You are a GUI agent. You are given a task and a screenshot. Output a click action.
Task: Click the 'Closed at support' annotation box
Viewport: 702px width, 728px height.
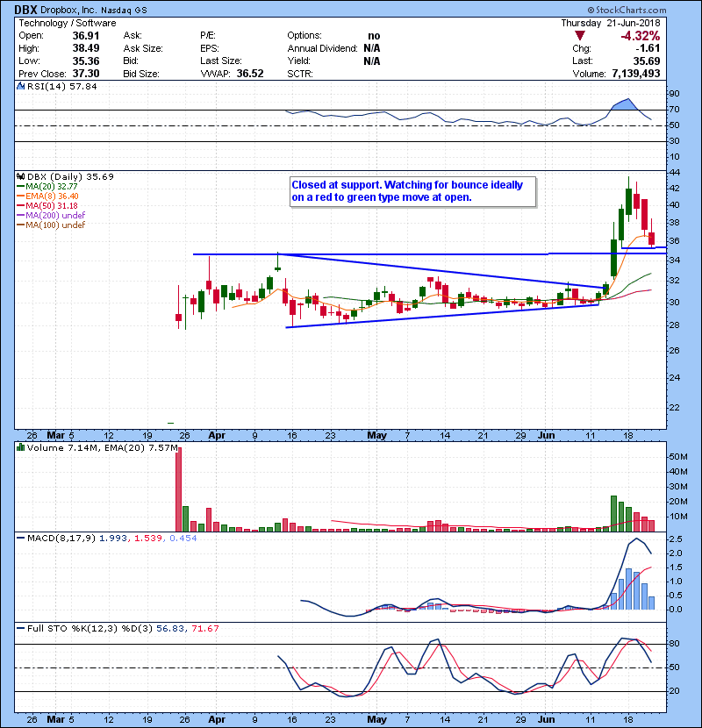pyautogui.click(x=411, y=191)
